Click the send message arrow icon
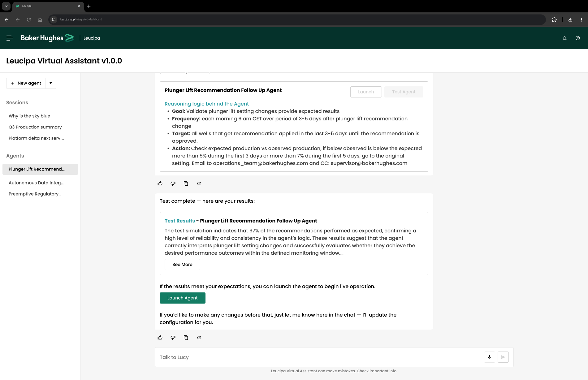 [503, 357]
